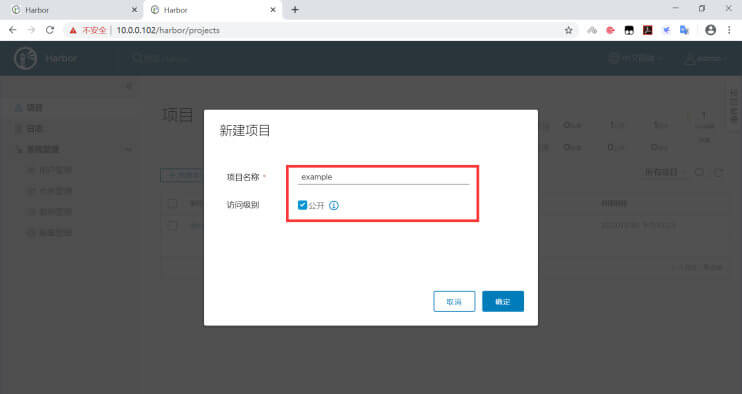Switch to the first Harbor tab

click(71, 10)
